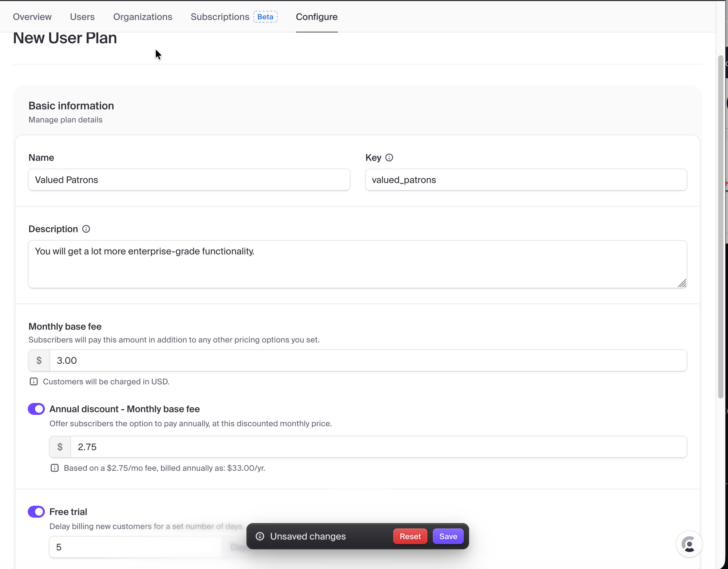Click the annual billing notice icon

[x=55, y=468]
